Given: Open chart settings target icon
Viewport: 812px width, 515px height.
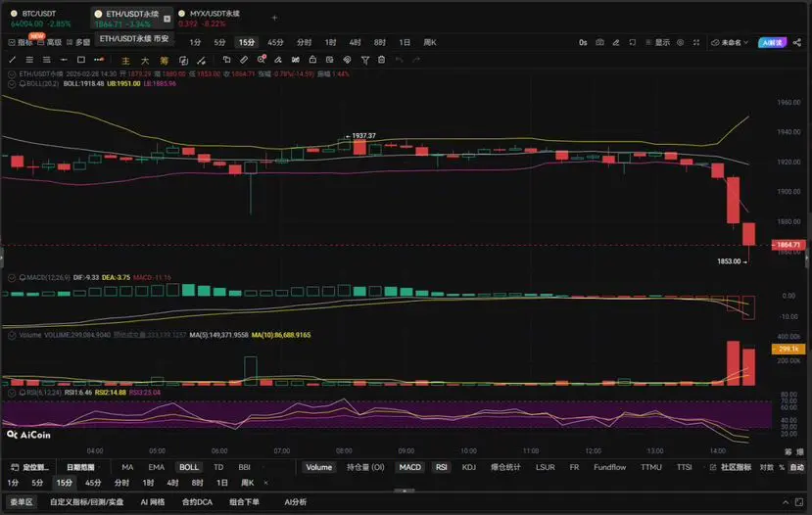Looking at the screenshot, I should 681,42.
